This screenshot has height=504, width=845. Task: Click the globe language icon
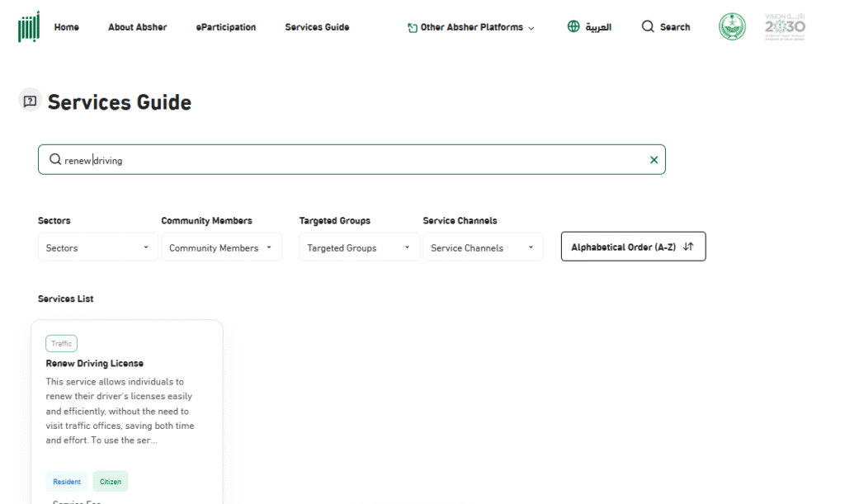coord(574,26)
